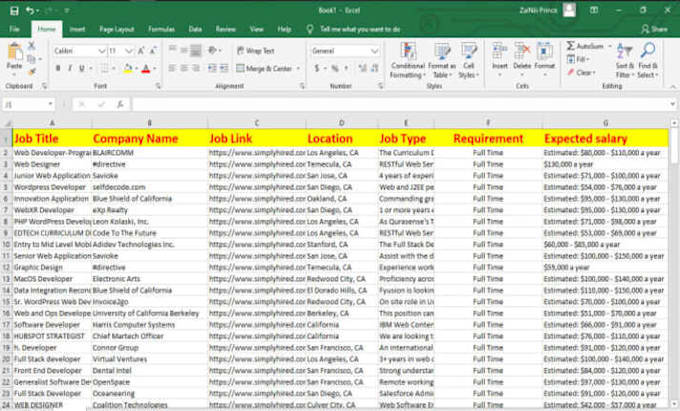Click the Percent Style icon
Image resolution: width=680 pixels, height=411 pixels.
point(335,68)
